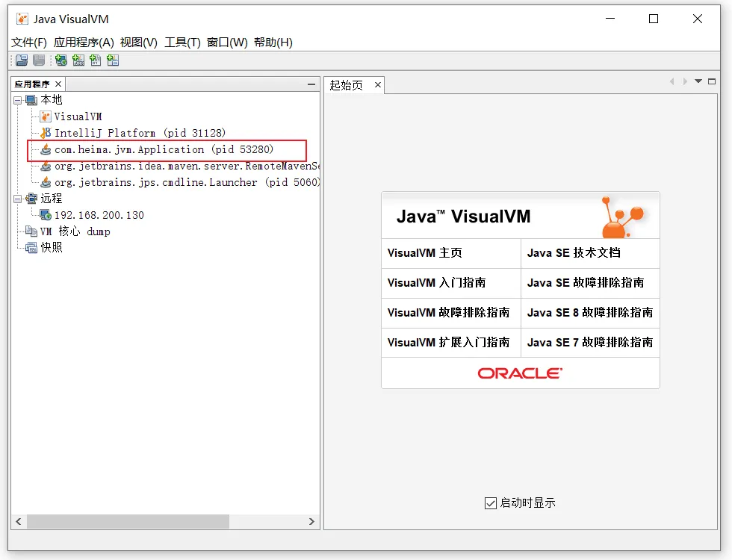Select the 起始页 tab
The image size is (732, 560).
tap(346, 85)
